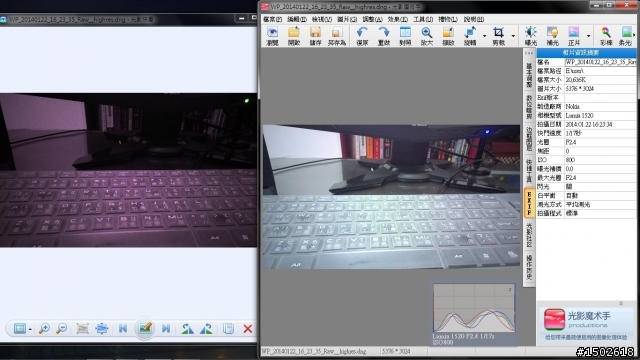Open a file with the 開啟 folder icon
640x360 pixels.
point(294,36)
